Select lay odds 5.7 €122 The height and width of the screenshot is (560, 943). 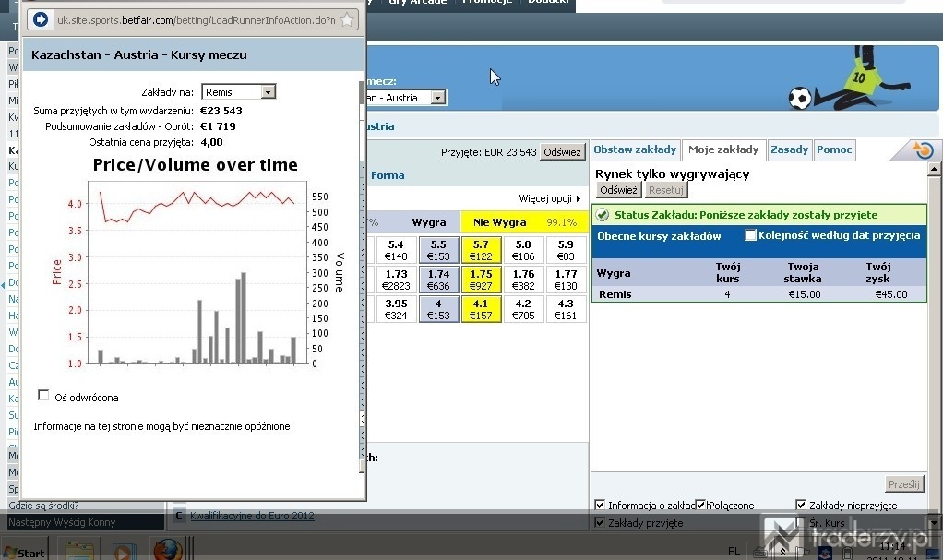tap(481, 250)
